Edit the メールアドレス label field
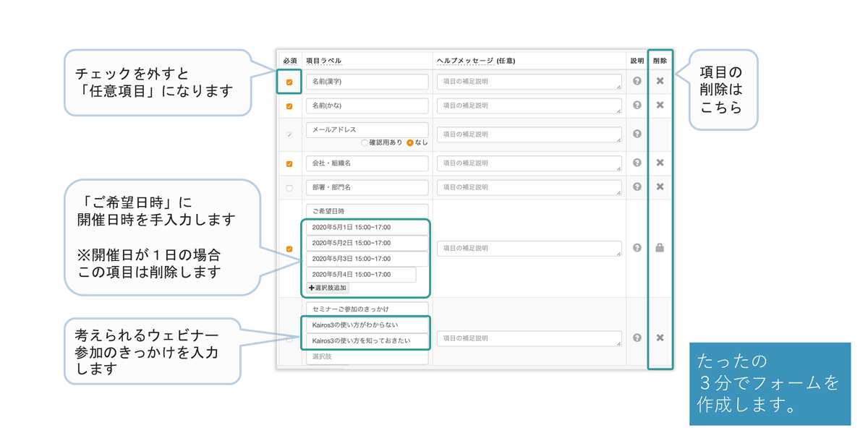 [367, 129]
